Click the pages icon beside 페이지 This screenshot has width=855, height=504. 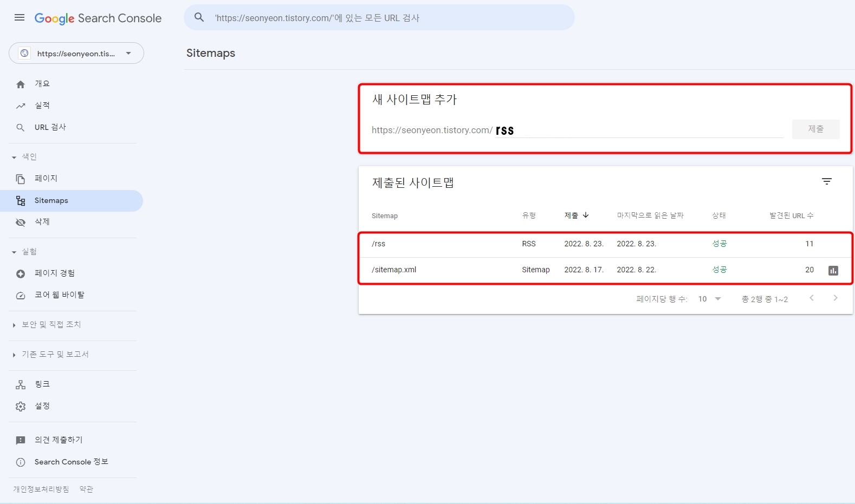click(21, 179)
